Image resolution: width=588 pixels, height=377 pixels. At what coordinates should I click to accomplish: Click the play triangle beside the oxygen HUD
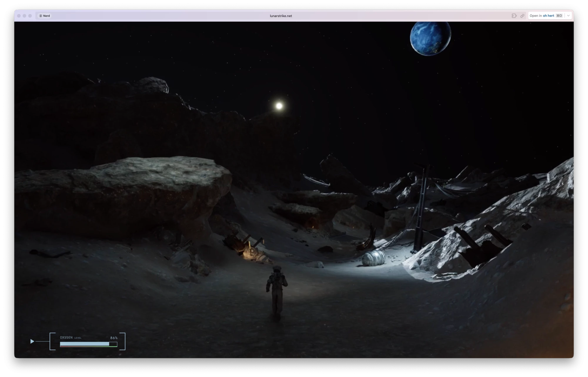[x=32, y=341]
